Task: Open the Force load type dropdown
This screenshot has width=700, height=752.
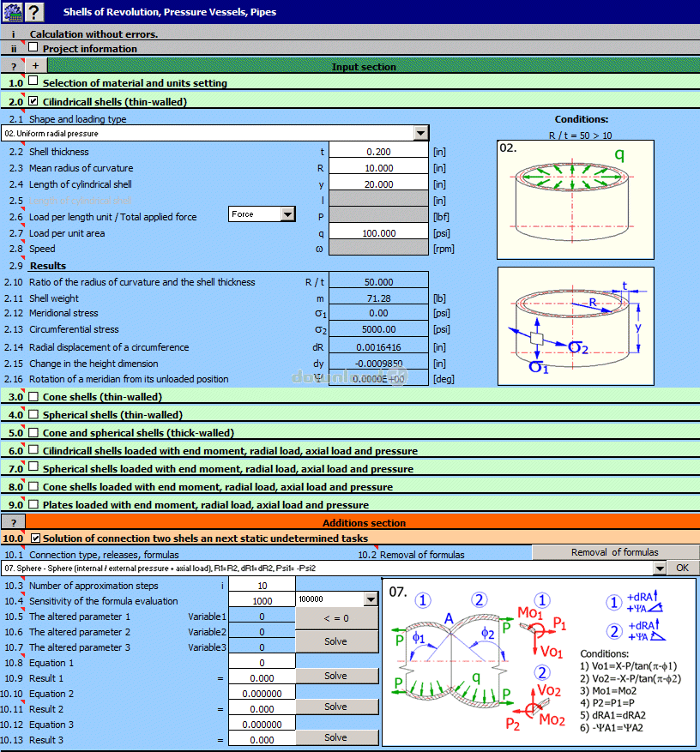Action: tap(287, 214)
